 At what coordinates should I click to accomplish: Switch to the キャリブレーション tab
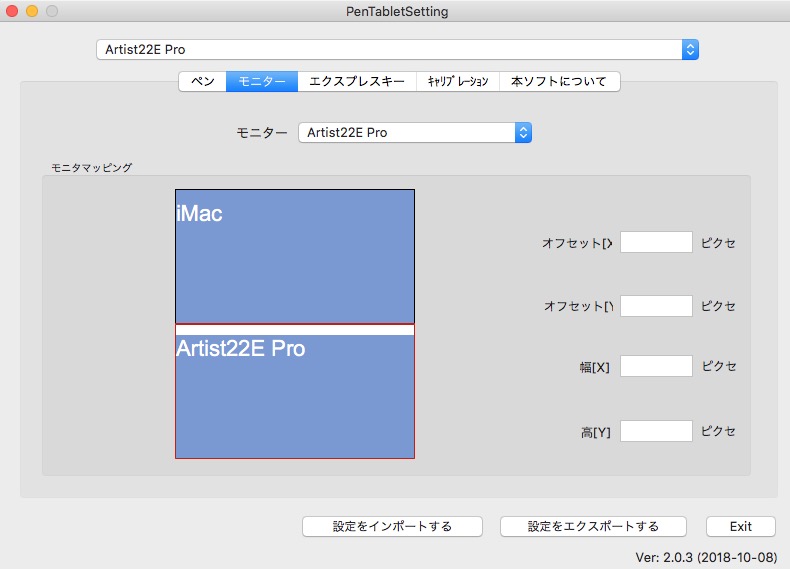(x=457, y=81)
